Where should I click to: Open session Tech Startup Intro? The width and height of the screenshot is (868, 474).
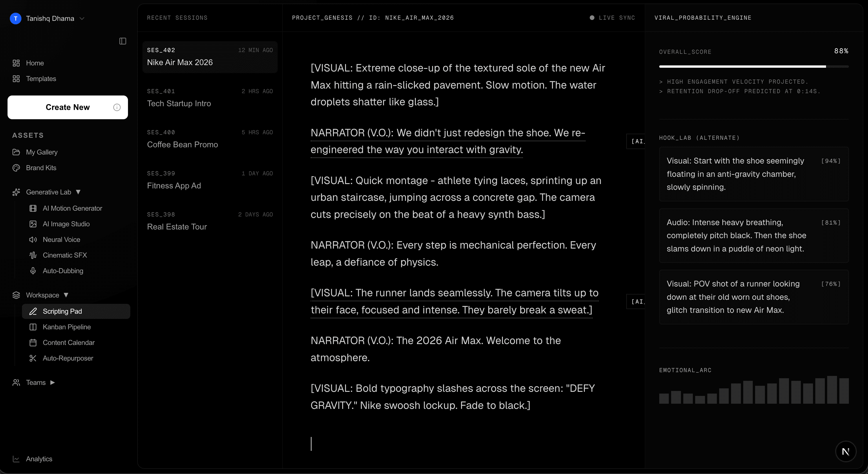coord(210,98)
